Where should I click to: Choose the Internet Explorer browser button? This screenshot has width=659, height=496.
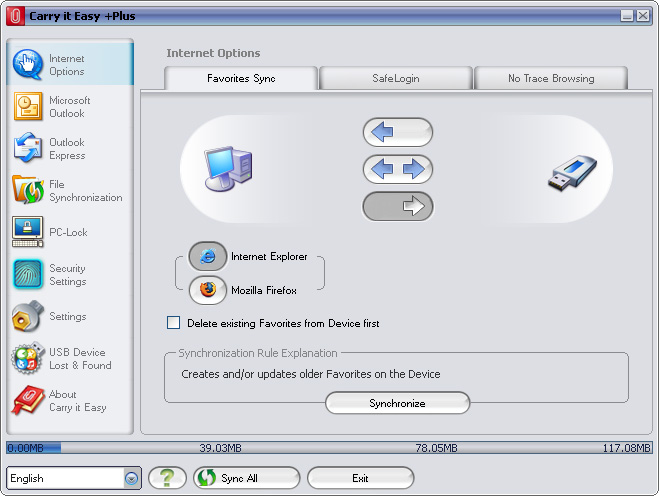tap(208, 256)
